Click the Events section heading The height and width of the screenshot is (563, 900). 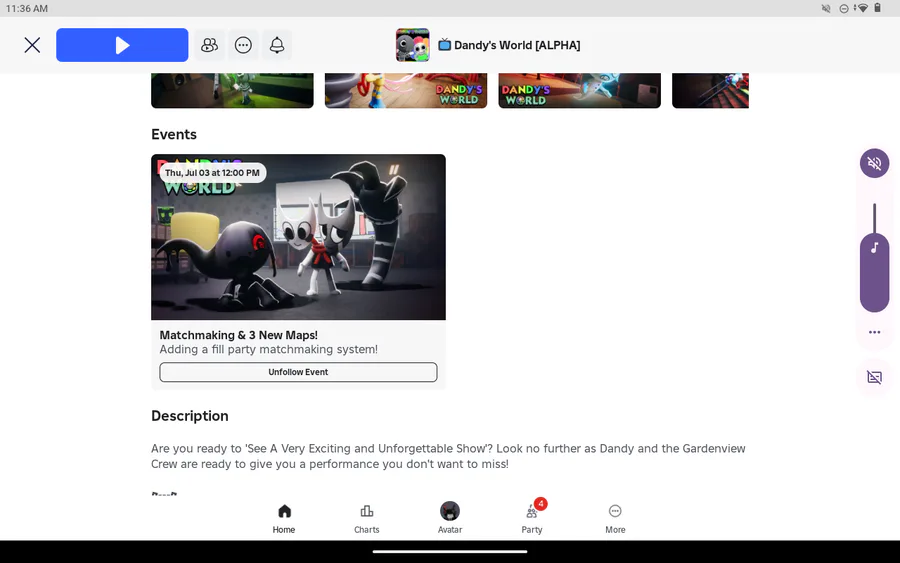click(174, 134)
